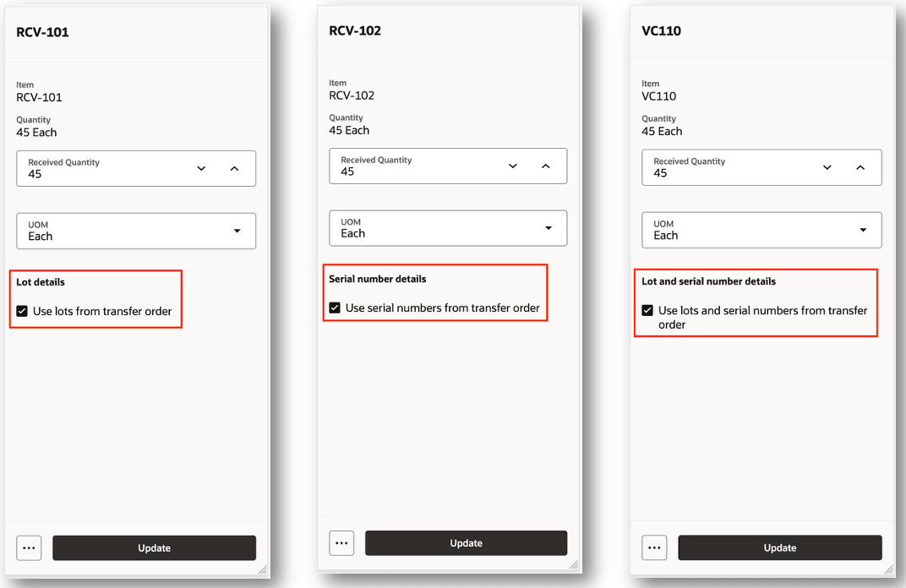Open the overflow menu on RCV-101 panel

coord(29,547)
